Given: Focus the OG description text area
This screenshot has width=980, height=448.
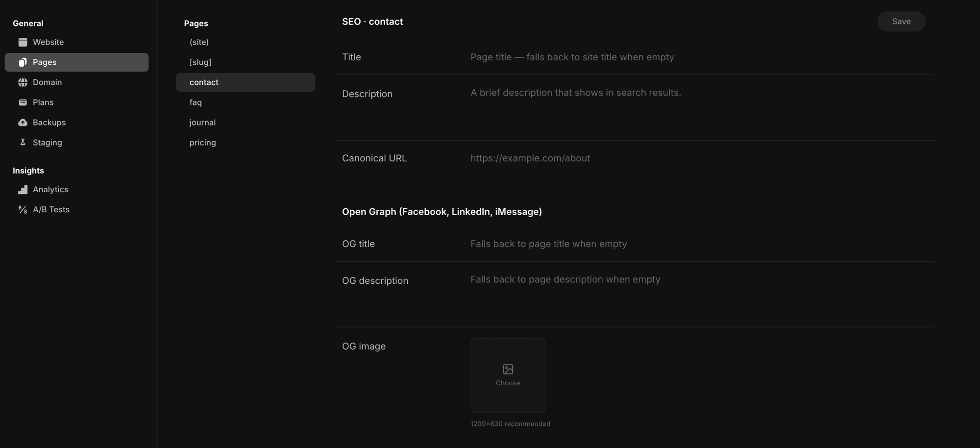Looking at the screenshot, I should pos(698,295).
